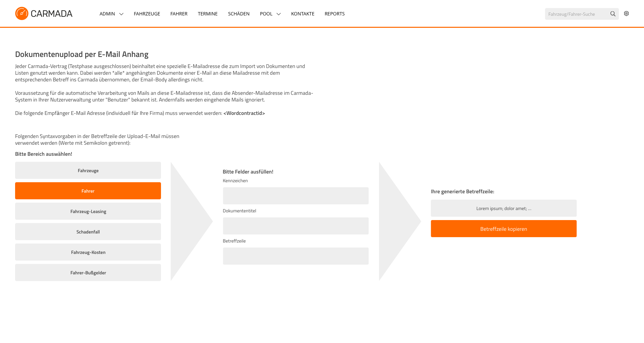The image size is (644, 343).
Task: Click the search magnifier icon
Action: tap(613, 14)
